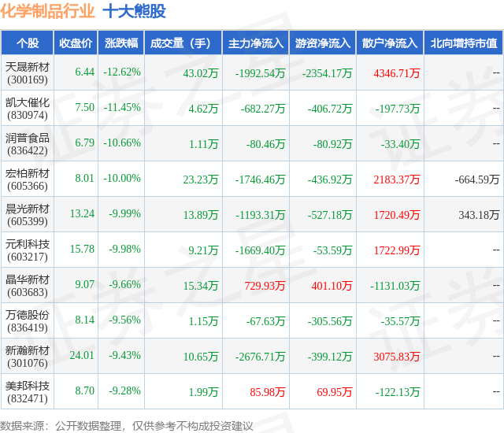Select stock 宏柏新材 (605366)
Viewport: 504px width, 433px height.
point(28,179)
